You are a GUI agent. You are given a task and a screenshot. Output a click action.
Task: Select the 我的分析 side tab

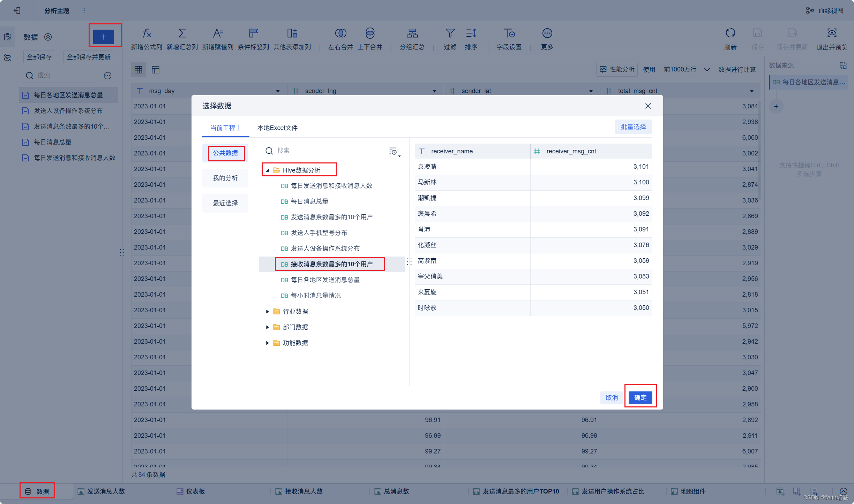(225, 178)
